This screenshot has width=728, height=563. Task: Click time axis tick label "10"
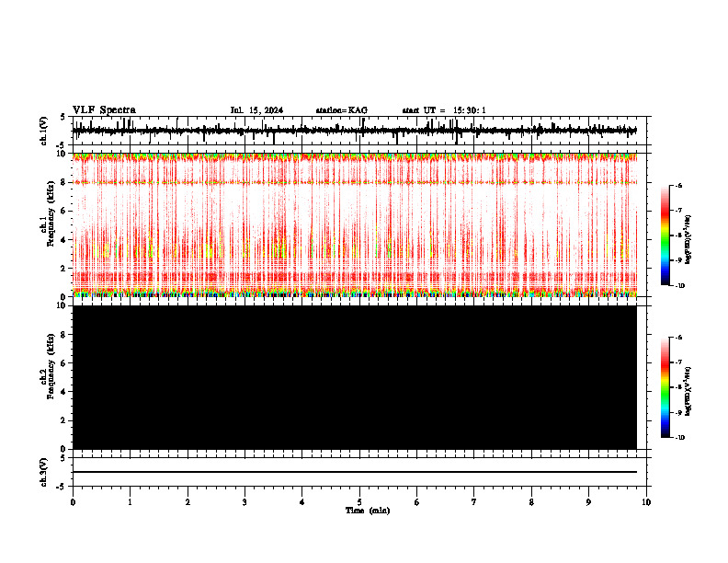coord(646,502)
